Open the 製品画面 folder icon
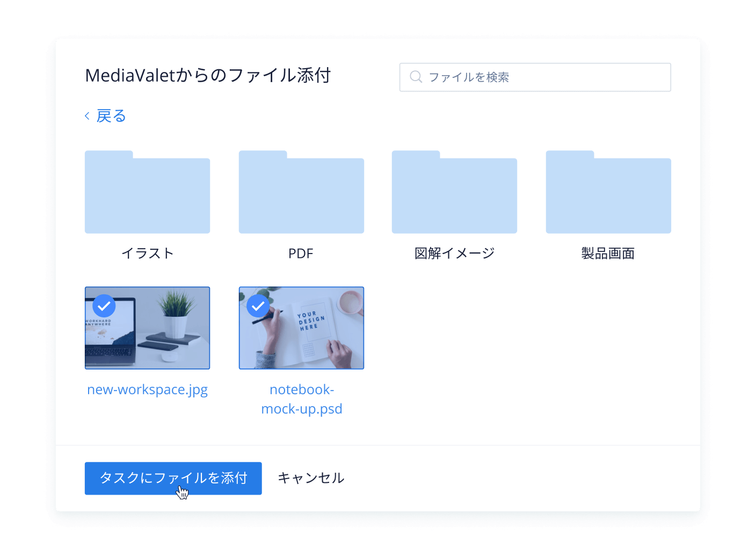 tap(608, 192)
